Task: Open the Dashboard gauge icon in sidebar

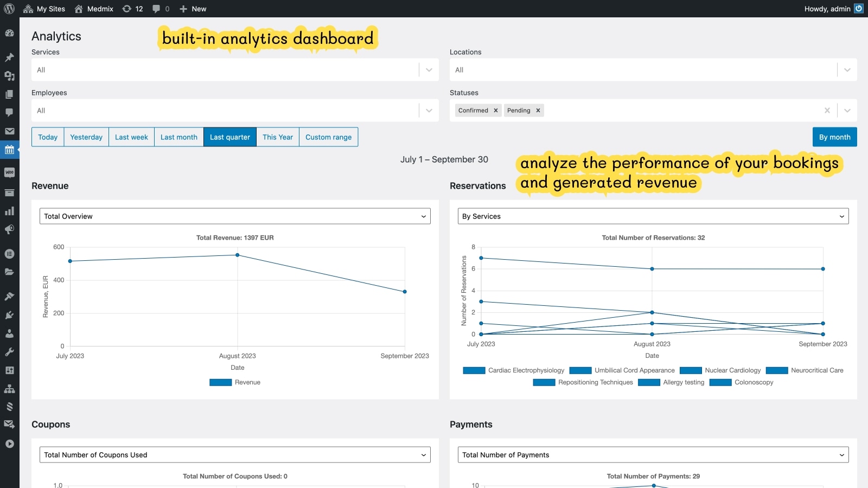Action: point(9,33)
